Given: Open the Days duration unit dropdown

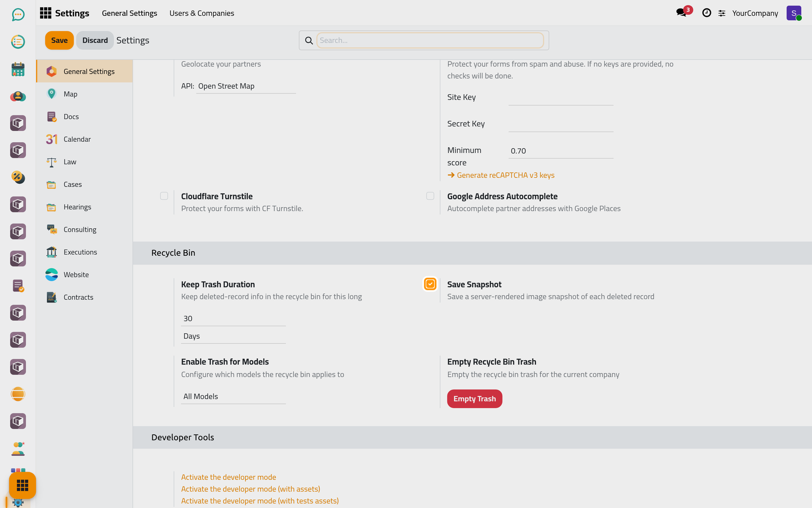Looking at the screenshot, I should pos(233,336).
